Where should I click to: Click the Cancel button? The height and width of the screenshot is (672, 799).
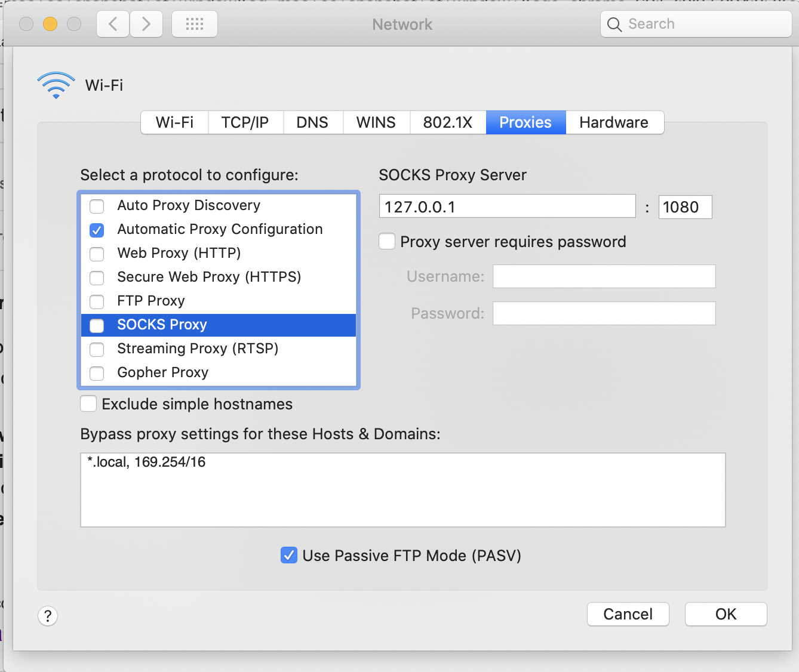tap(628, 614)
